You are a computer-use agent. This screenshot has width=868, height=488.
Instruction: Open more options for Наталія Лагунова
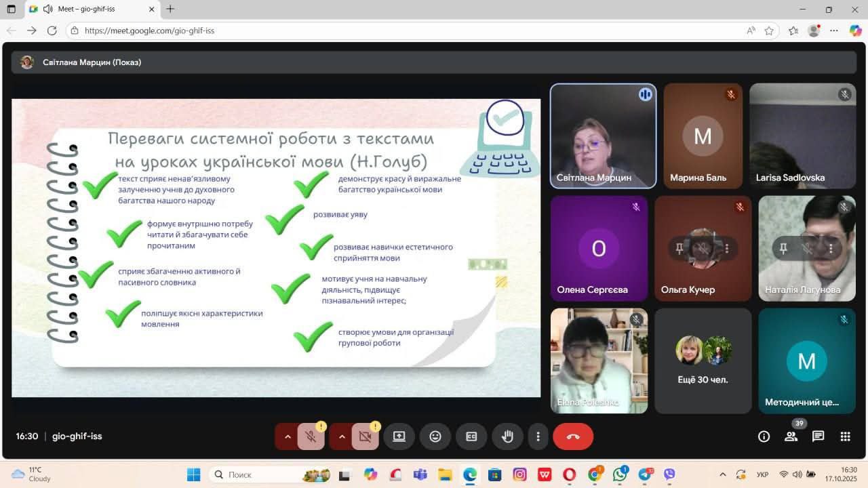(831, 249)
